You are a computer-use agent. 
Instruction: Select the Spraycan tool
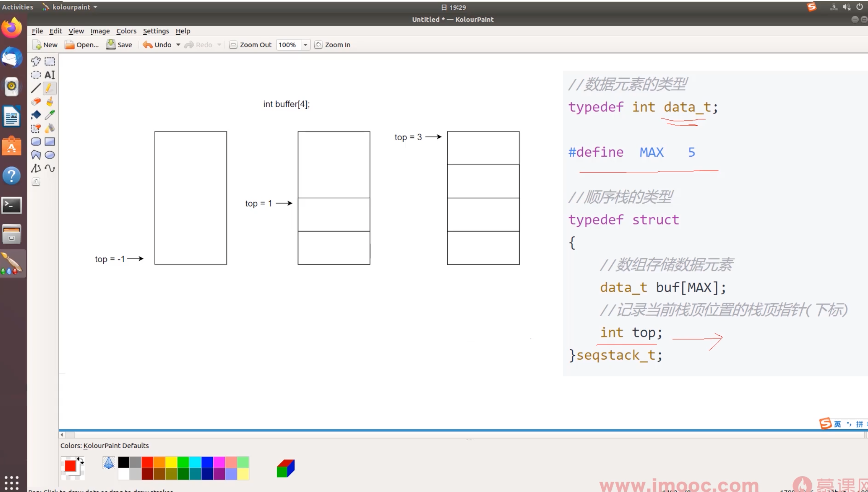tap(49, 128)
